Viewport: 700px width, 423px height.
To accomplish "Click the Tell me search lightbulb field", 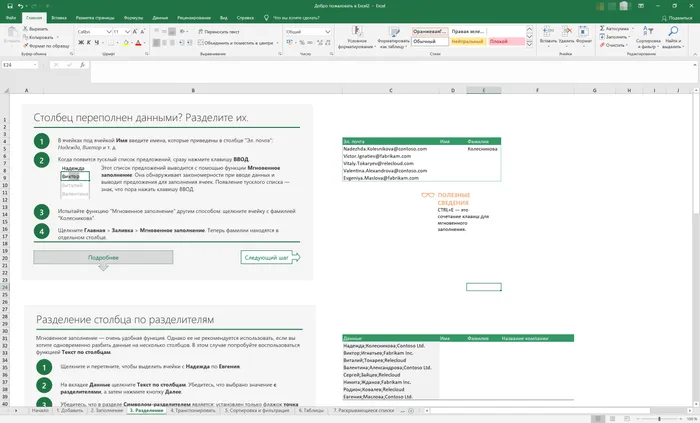I will 292,18.
